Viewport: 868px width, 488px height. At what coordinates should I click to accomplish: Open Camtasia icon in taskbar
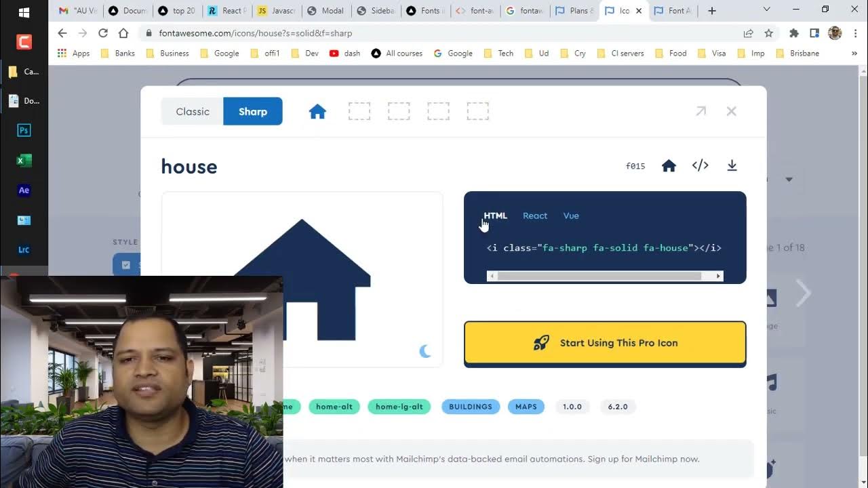coord(24,42)
